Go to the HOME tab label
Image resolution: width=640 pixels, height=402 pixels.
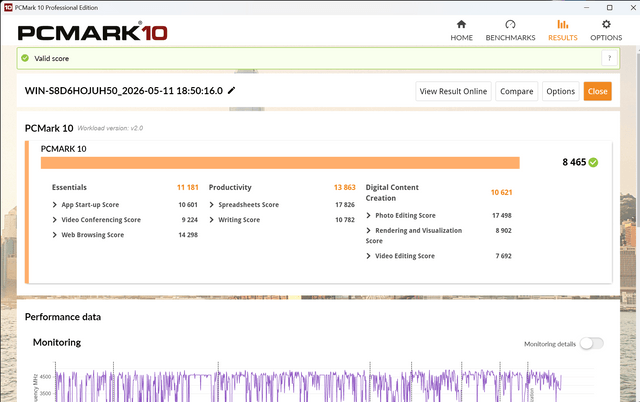(x=461, y=38)
